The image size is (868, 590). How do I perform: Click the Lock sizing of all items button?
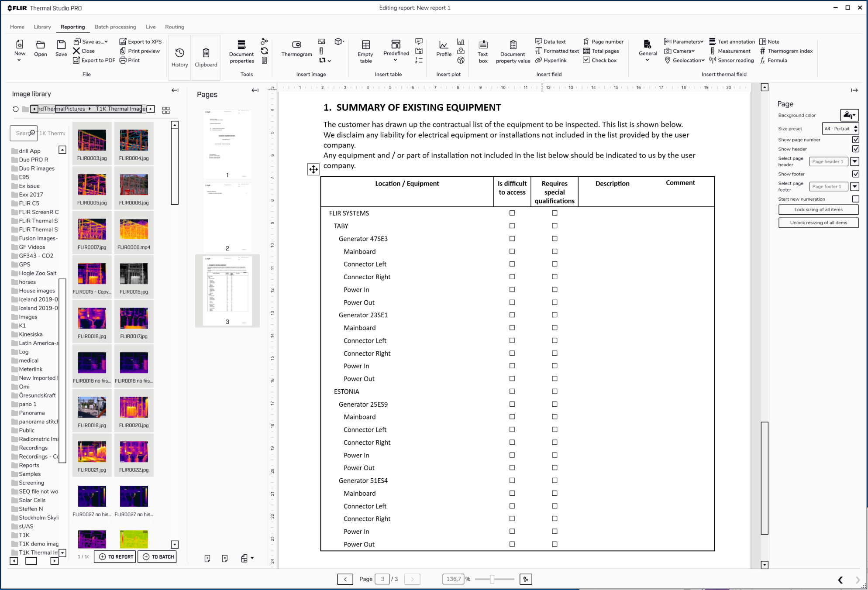click(818, 209)
